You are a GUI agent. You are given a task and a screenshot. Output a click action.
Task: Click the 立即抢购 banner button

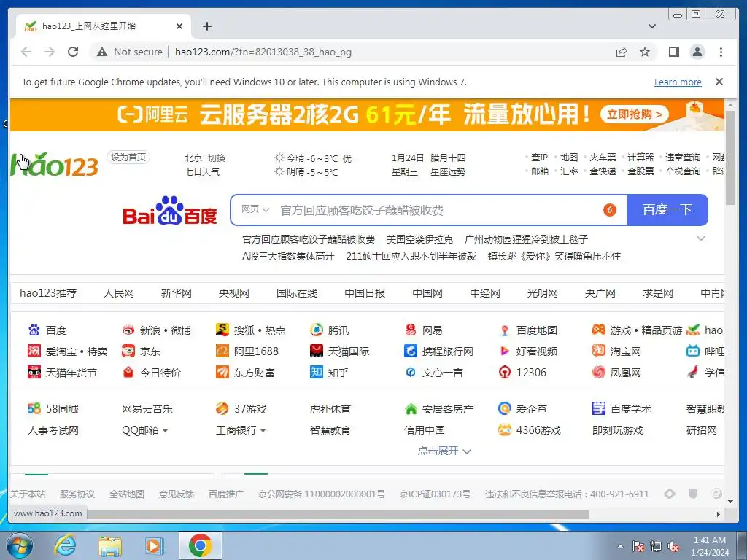[634, 114]
